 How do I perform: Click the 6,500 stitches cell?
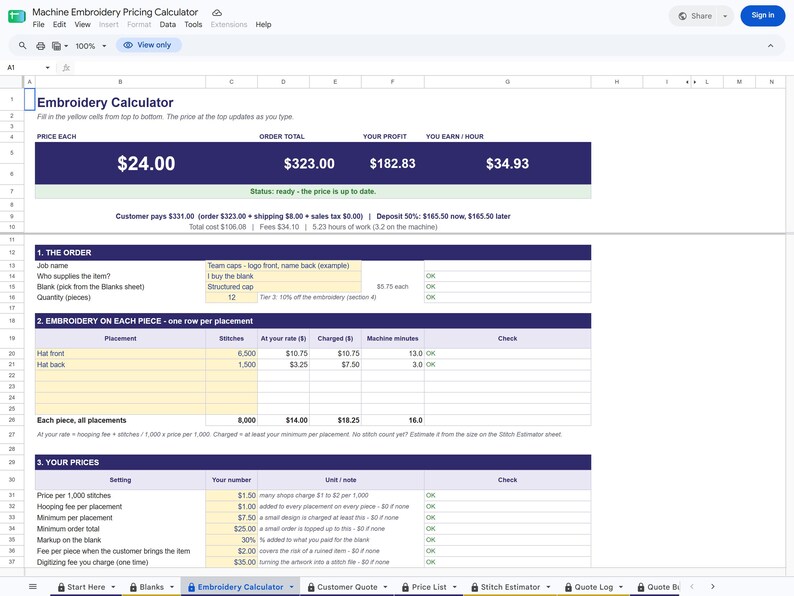[231, 353]
